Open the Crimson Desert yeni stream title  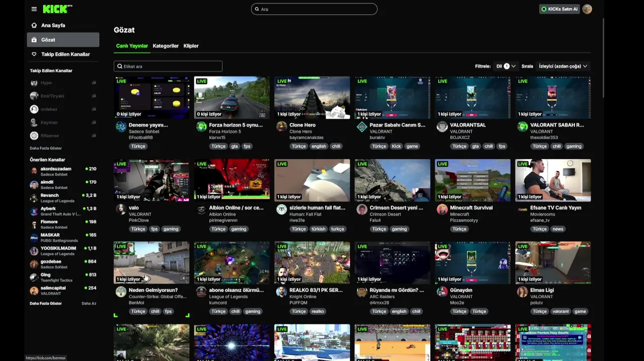[x=397, y=208]
